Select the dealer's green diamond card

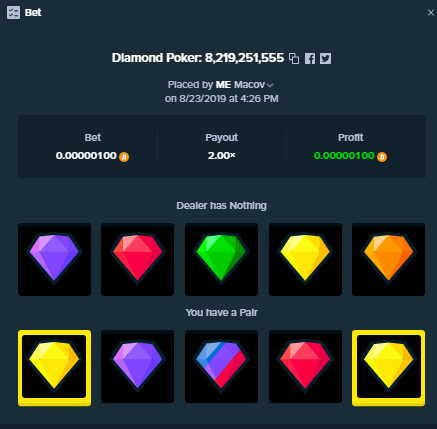pos(221,259)
